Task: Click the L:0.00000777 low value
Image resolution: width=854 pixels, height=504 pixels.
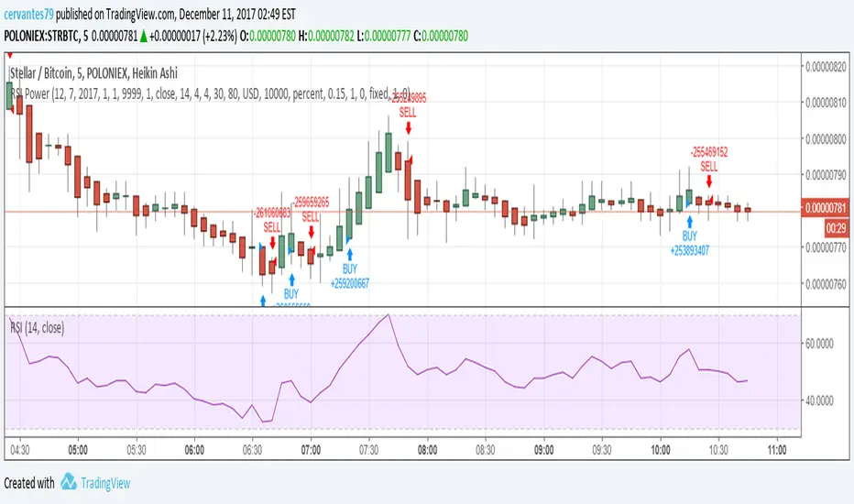Action: [x=383, y=36]
